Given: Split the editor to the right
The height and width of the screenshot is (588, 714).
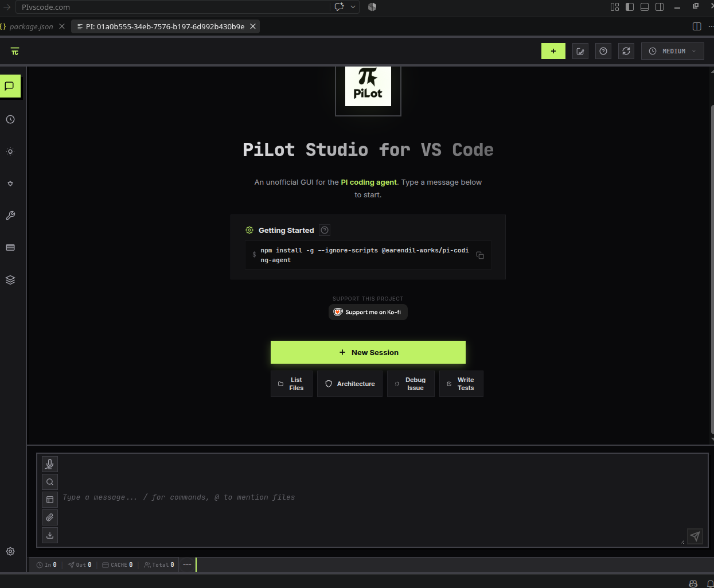Looking at the screenshot, I should tap(697, 26).
